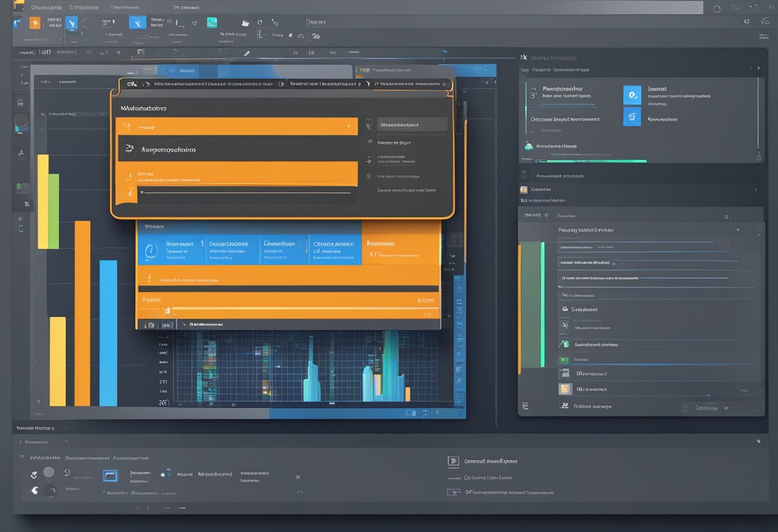Click the orange thumbnail icon in right list panel
Viewport: 778px width, 532px height.
(x=565, y=389)
